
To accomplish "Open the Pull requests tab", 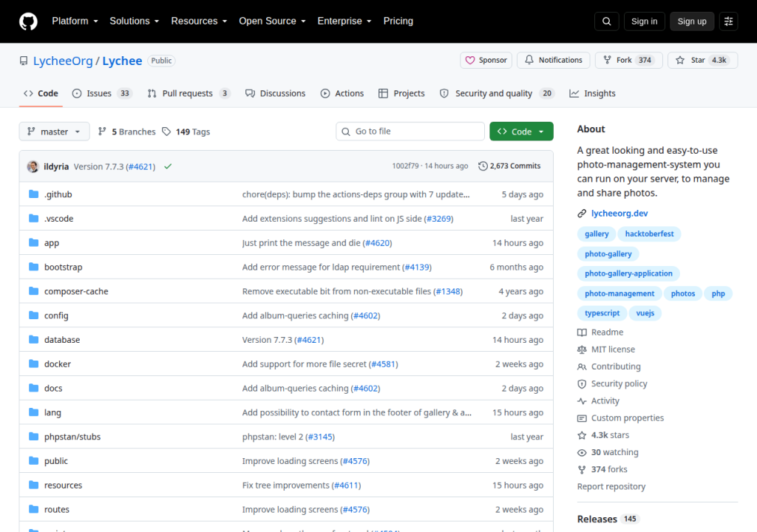I will click(x=189, y=93).
